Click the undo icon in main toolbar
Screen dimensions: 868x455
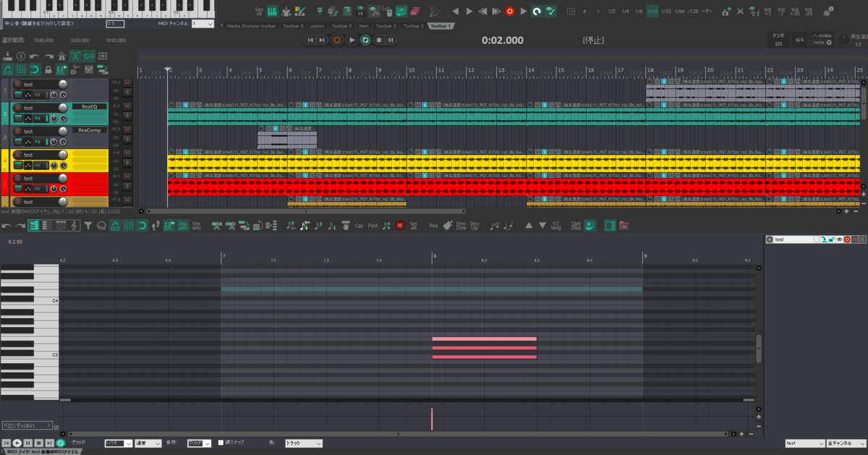(x=34, y=56)
